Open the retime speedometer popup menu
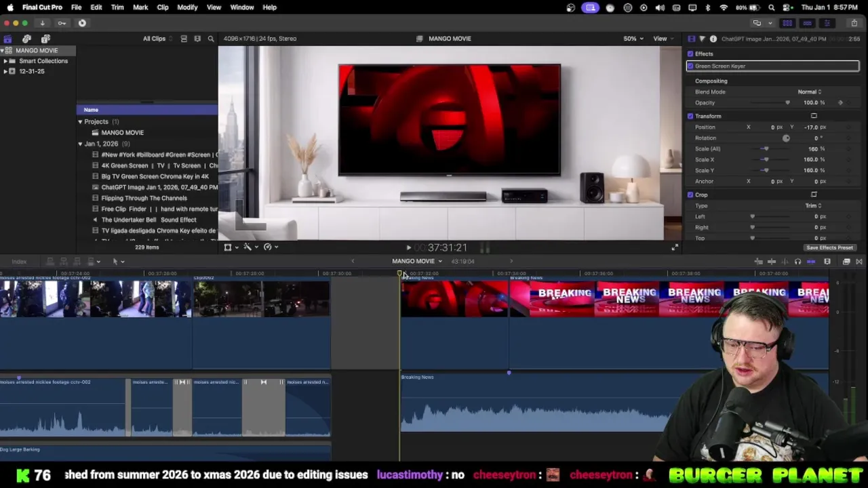Viewport: 868px width, 488px height. point(271,247)
